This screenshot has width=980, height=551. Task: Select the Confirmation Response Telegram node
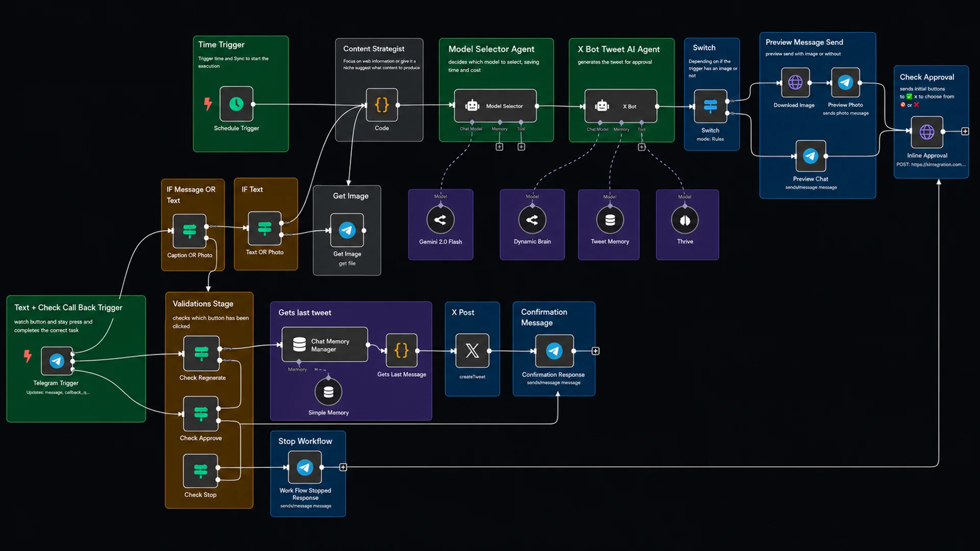pos(554,351)
